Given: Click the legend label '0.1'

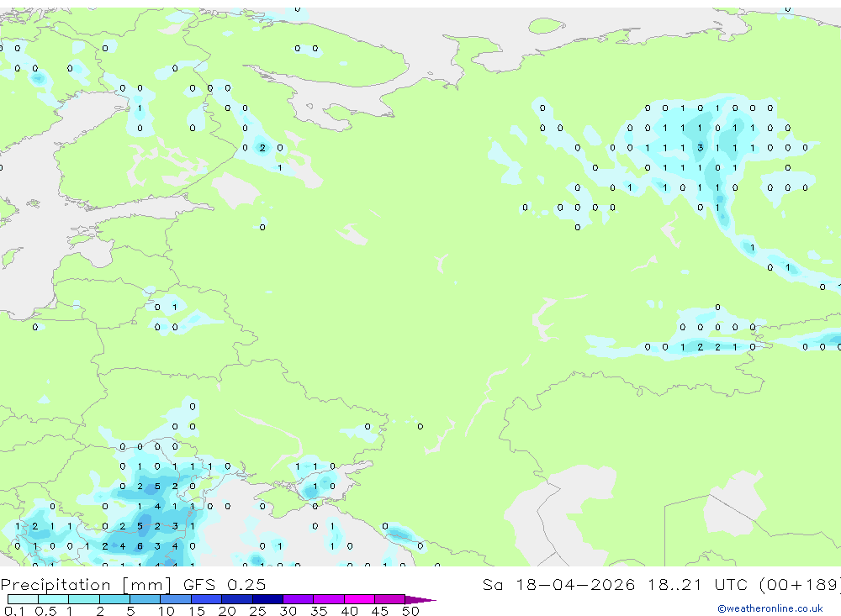Looking at the screenshot, I should click(14, 611).
